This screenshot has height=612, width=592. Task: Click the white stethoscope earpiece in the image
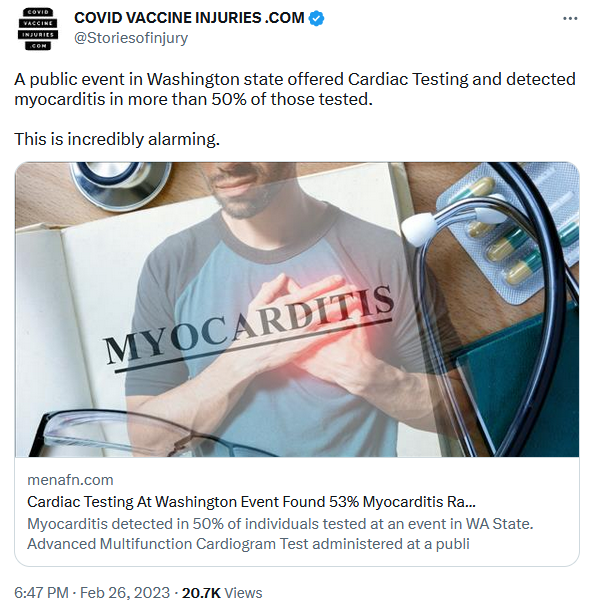click(420, 229)
